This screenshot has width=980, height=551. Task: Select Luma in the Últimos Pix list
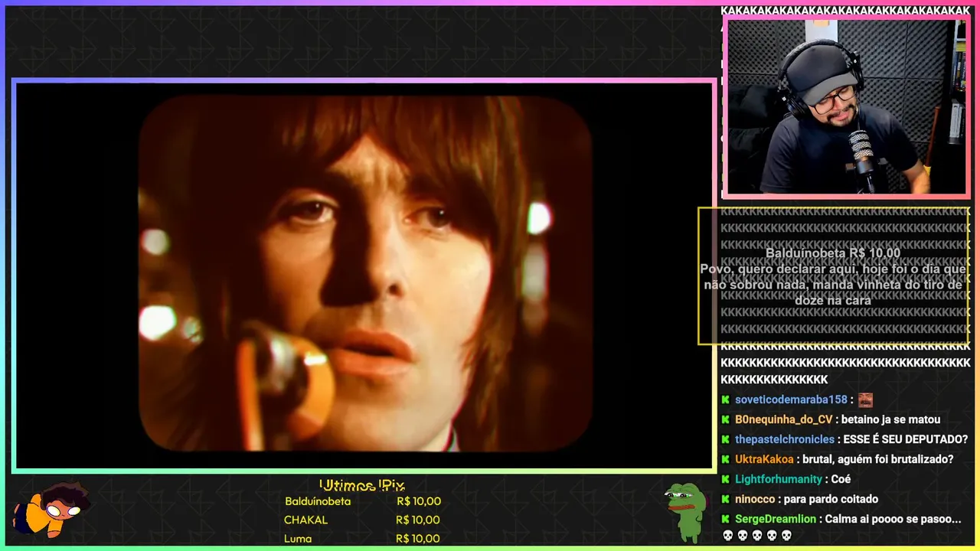298,539
